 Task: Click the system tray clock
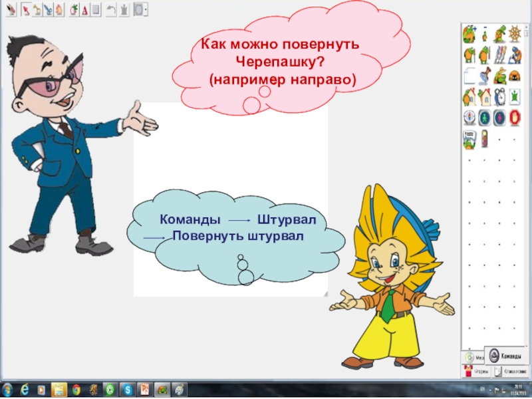pos(518,390)
